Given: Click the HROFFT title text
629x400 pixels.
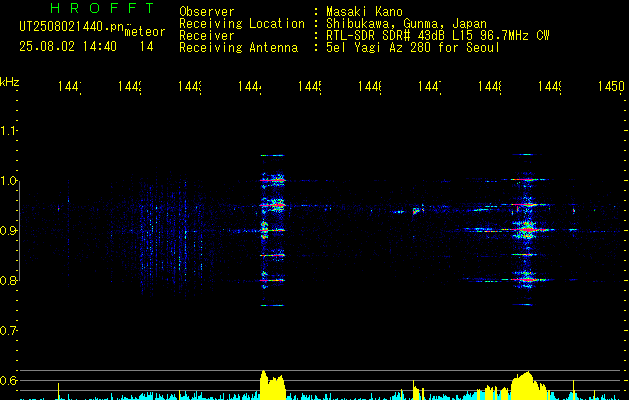Looking at the screenshot, I should [102, 8].
